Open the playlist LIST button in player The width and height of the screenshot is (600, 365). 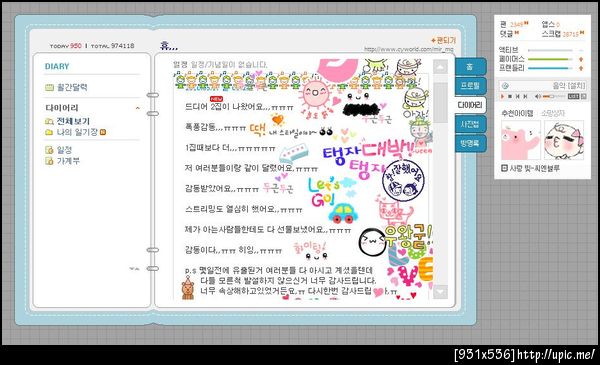[573, 96]
